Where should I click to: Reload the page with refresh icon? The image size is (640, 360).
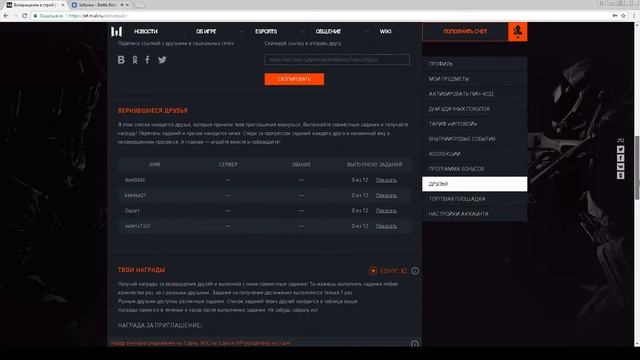click(x=24, y=16)
